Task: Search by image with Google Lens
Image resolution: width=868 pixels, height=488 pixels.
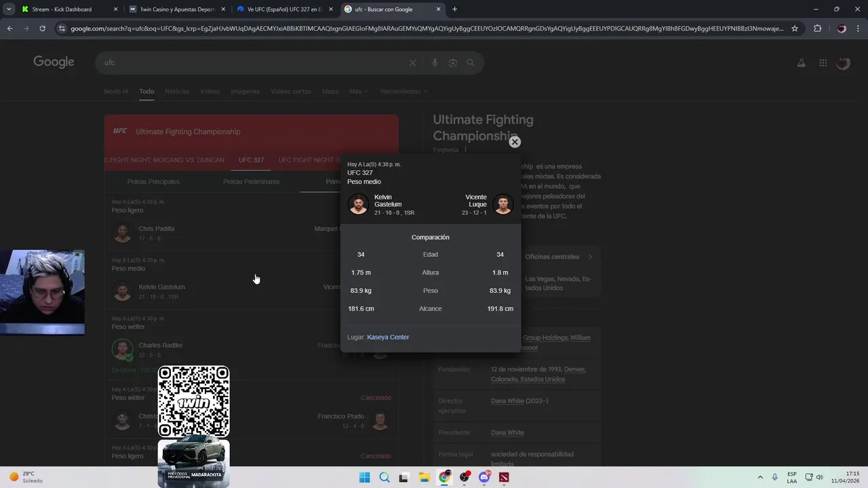Action: (453, 62)
